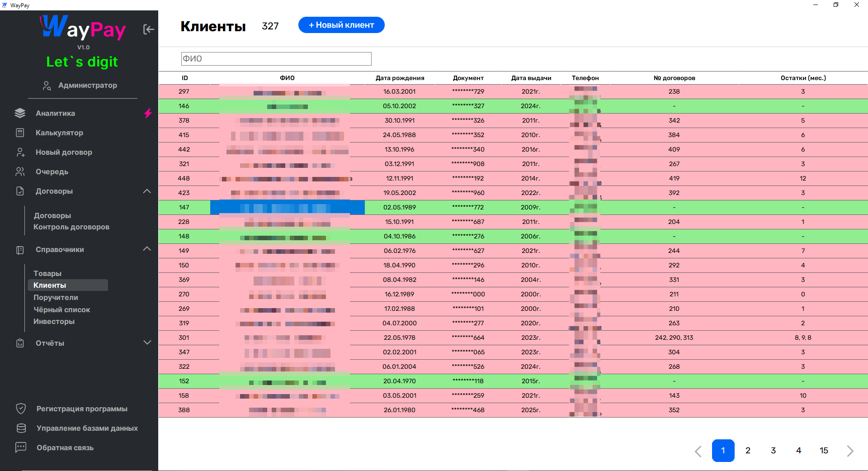Click the Отчёты clipboard icon
The image size is (868, 471).
click(20, 343)
